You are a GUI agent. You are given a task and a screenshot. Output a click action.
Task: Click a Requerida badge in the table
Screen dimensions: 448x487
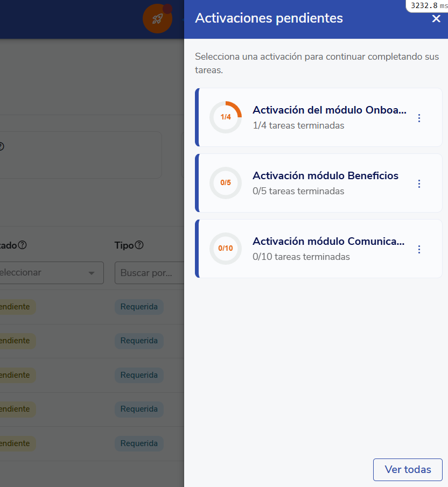point(139,307)
